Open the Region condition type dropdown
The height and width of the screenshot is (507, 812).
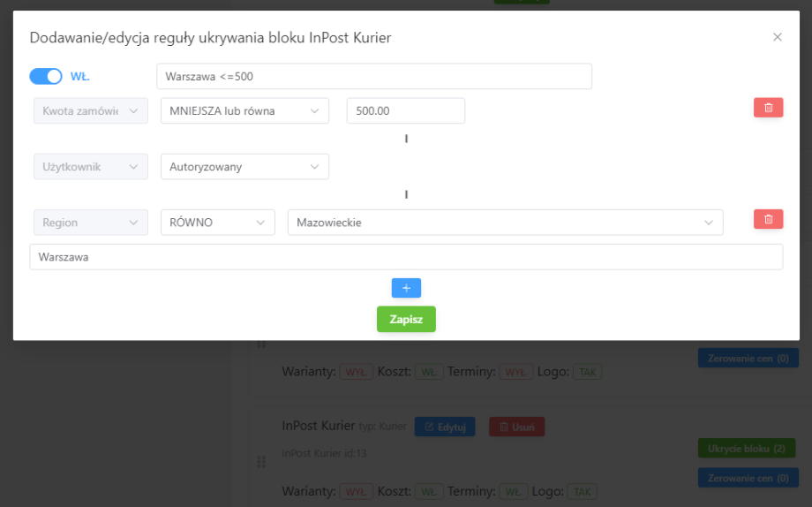[x=90, y=223]
